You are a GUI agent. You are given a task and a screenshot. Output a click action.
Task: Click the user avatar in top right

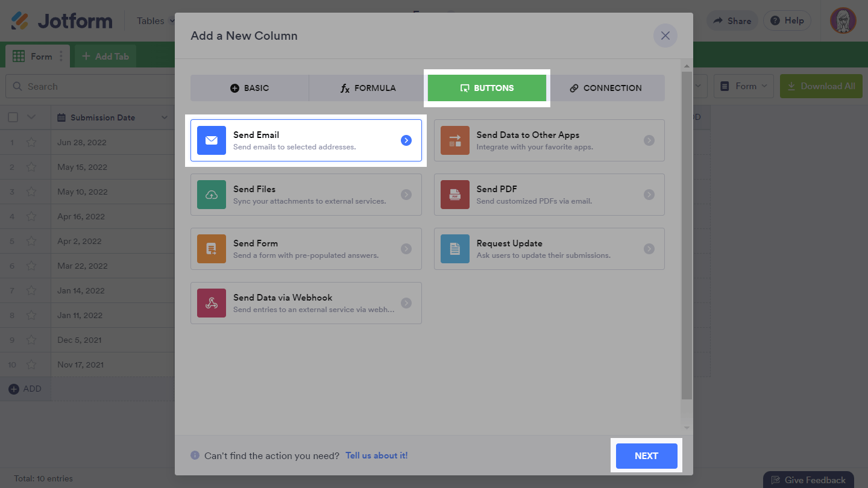(x=843, y=20)
